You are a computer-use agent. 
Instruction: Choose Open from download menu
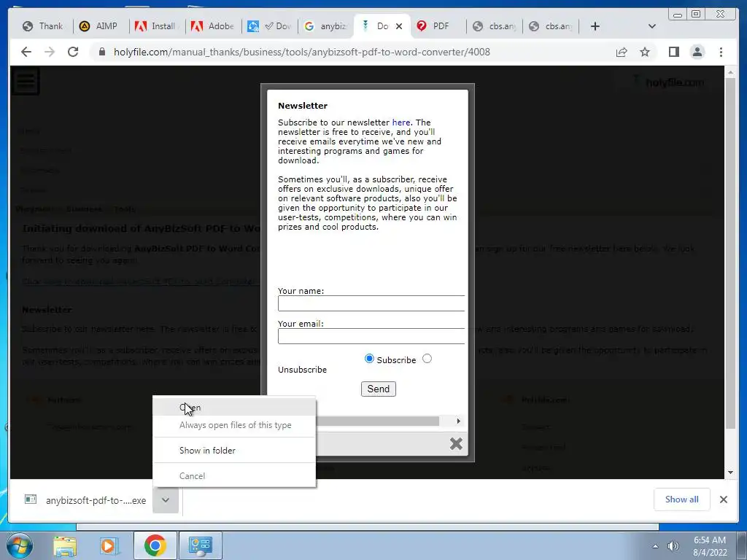point(234,408)
